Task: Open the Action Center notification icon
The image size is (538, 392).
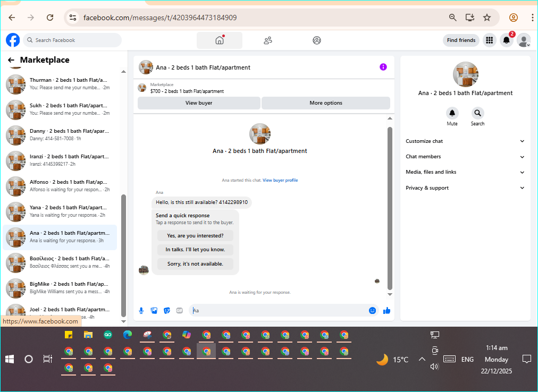Action: (x=526, y=359)
